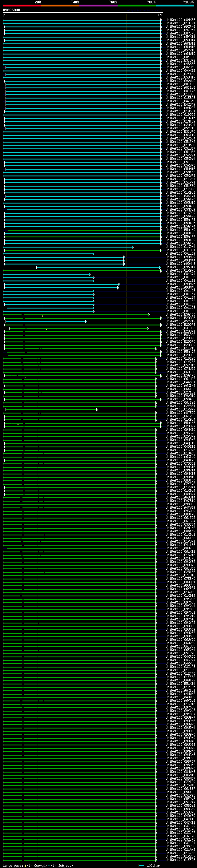Select the UniRef100_A9QN49 label
Screen dimensions: 197x868
[180, 257]
